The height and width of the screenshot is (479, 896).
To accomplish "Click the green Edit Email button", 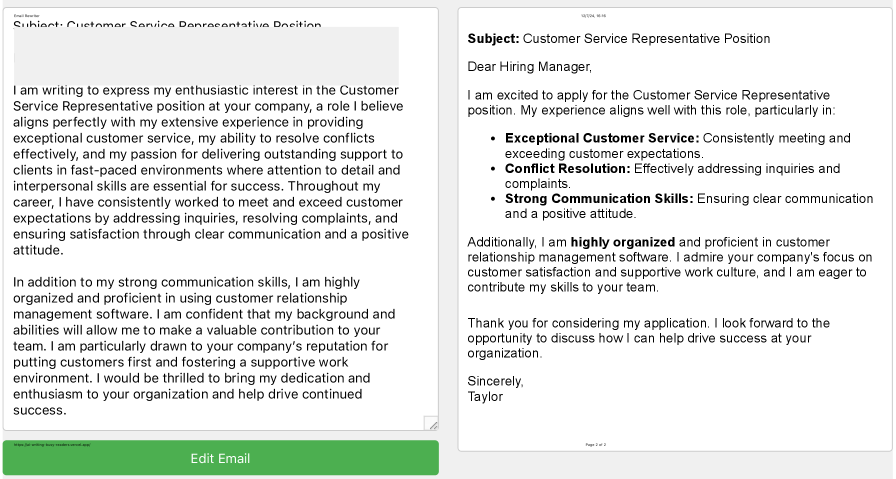I will pos(220,459).
